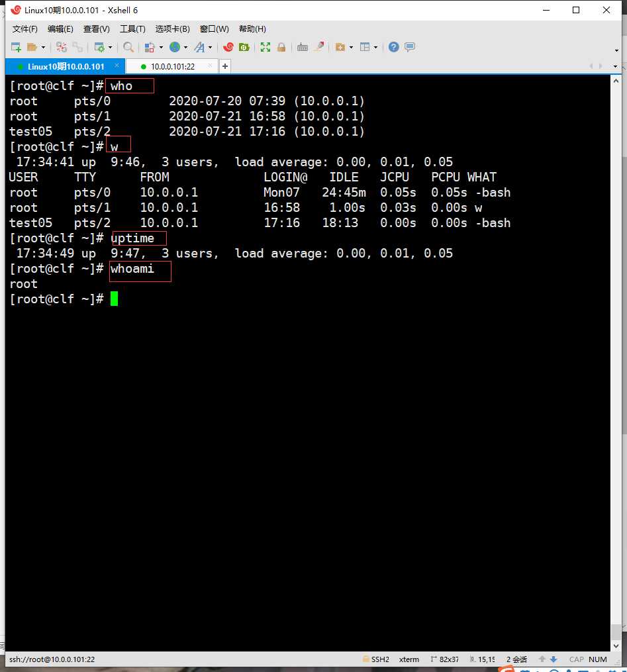Add a new tab with plus button
Screen dimensions: 627x672
pos(225,66)
